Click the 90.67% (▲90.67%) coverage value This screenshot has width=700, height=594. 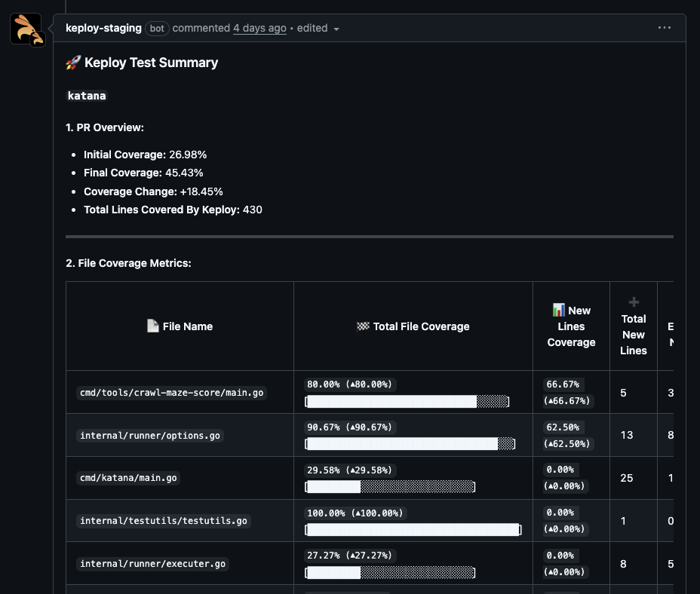click(x=349, y=427)
